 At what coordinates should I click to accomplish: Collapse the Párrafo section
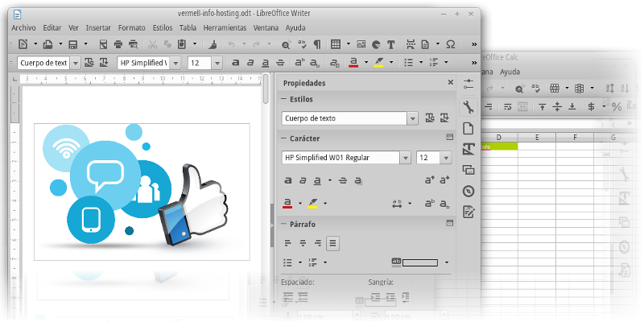tap(283, 225)
